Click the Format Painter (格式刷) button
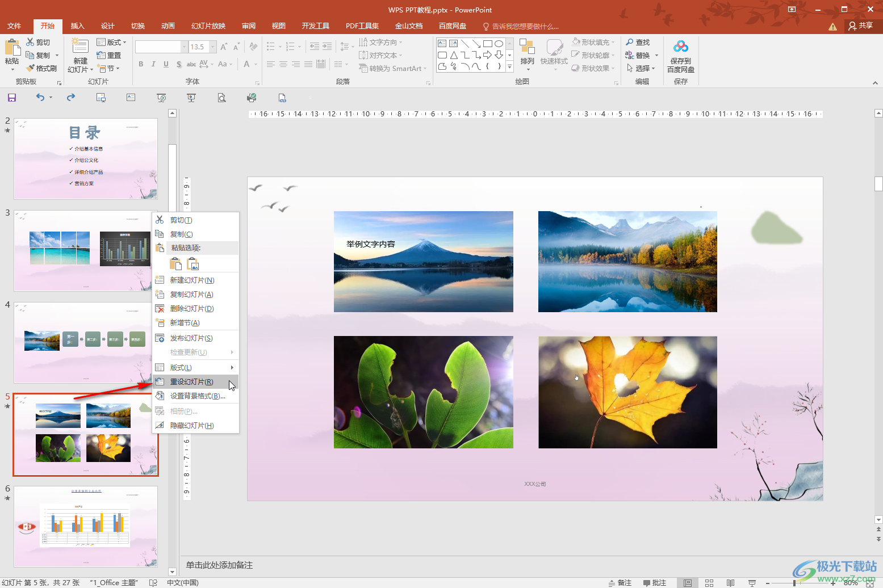This screenshot has width=883, height=588. [41, 68]
